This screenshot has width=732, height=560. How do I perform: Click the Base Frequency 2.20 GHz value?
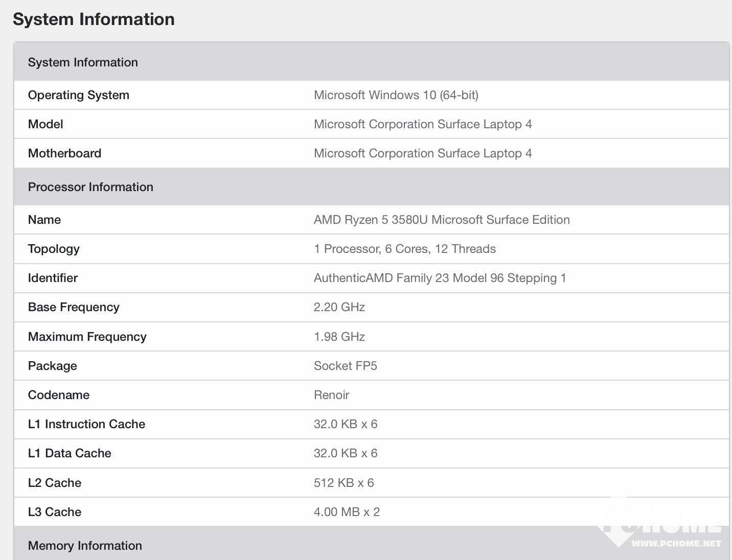coord(339,307)
